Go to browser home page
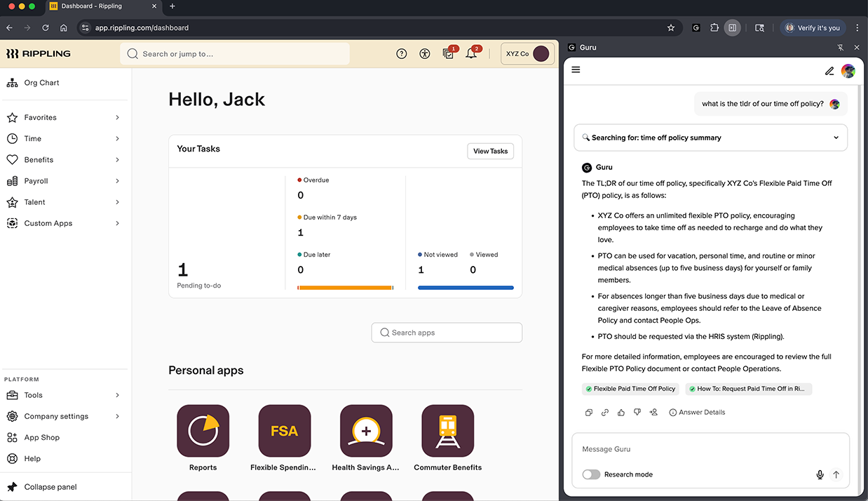Screen dimensions: 868x501 pos(64,28)
